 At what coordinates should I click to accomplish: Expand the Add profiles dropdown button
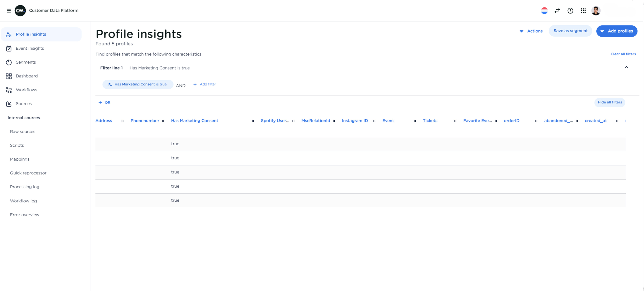[x=616, y=31]
